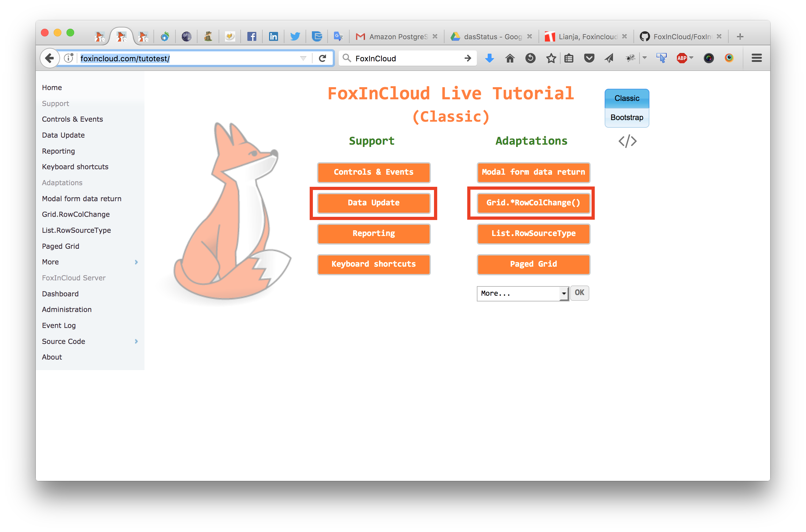The height and width of the screenshot is (532, 806).
Task: Save the page to Pocket
Action: [x=589, y=58]
